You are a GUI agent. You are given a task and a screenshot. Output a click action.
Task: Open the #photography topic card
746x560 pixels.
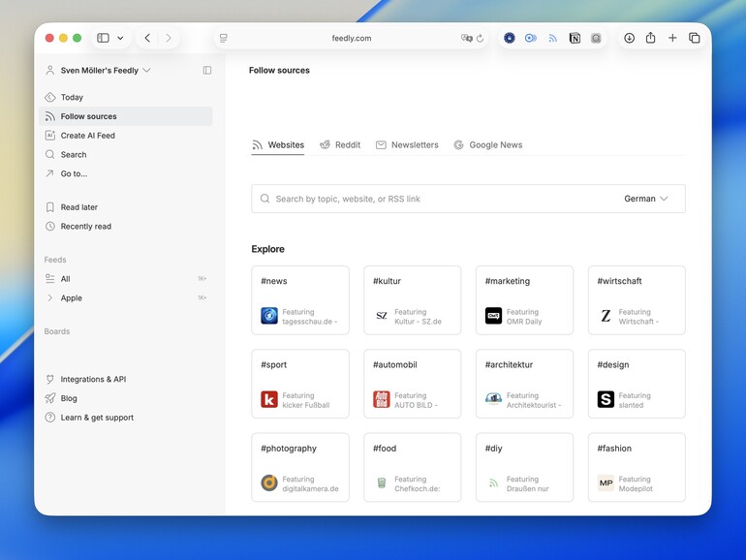pyautogui.click(x=300, y=467)
